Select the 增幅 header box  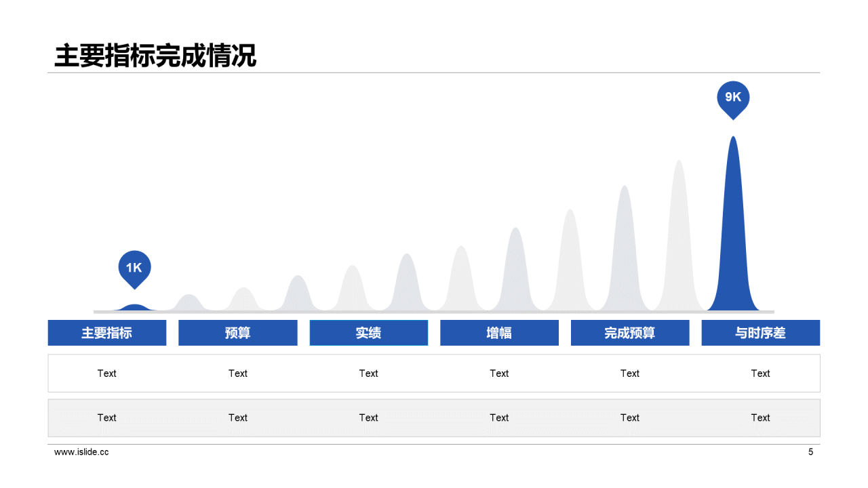pos(499,333)
